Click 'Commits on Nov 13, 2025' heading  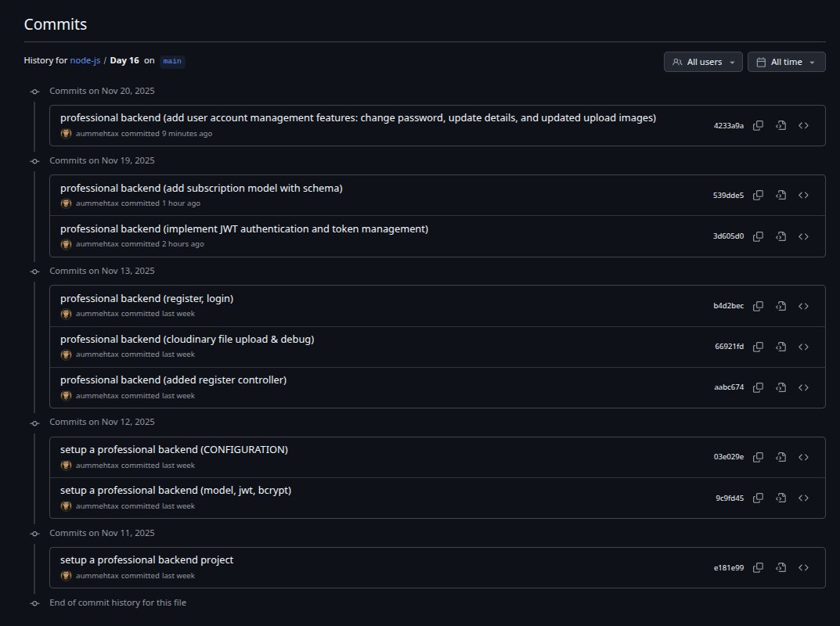pyautogui.click(x=102, y=271)
